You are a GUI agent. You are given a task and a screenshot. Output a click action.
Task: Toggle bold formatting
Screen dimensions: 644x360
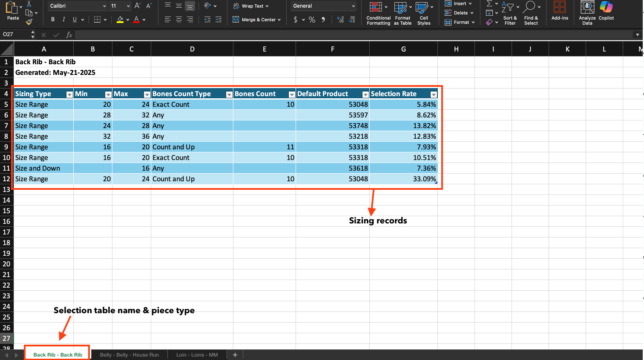(x=53, y=20)
